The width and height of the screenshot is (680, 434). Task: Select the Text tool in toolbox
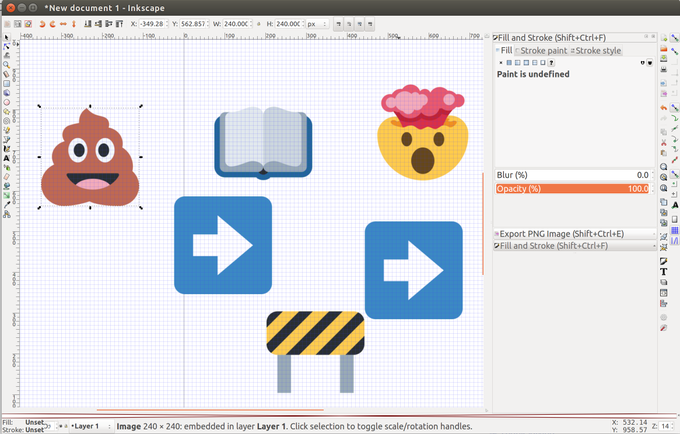tap(7, 158)
